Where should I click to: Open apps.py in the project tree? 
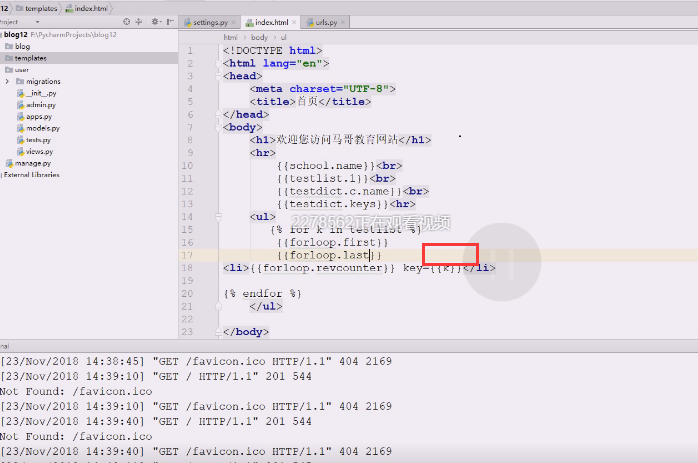coord(39,117)
